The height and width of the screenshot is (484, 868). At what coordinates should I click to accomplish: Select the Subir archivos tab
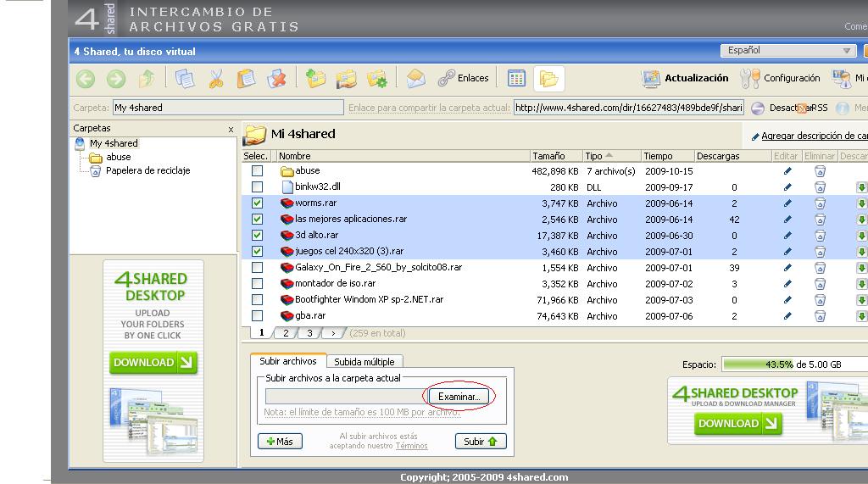288,361
